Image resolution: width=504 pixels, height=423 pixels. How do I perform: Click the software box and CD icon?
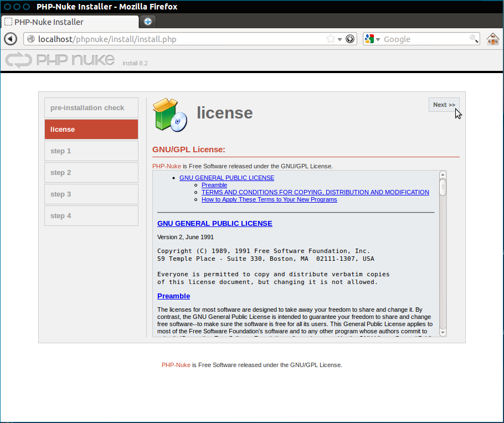(170, 115)
